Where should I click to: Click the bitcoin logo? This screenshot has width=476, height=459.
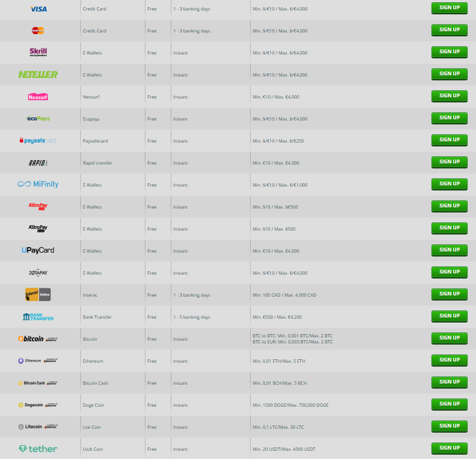pyautogui.click(x=38, y=338)
